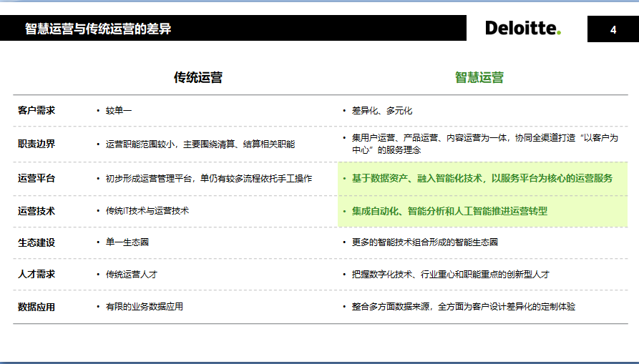Click the 传统运营人才 bullet text
This screenshot has width=639, height=364.
point(132,275)
